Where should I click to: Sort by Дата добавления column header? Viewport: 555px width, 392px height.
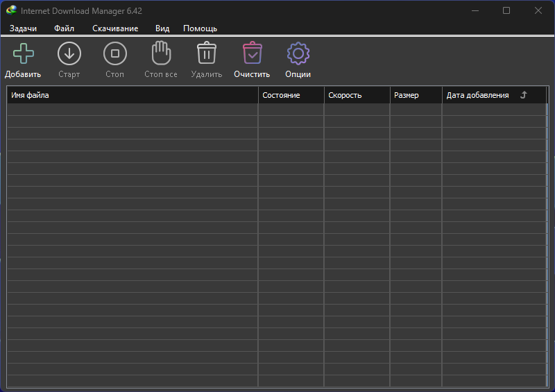click(x=494, y=95)
